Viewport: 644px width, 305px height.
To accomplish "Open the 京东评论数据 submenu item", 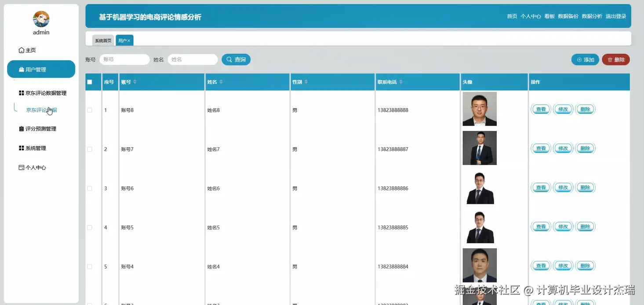I will click(x=41, y=110).
